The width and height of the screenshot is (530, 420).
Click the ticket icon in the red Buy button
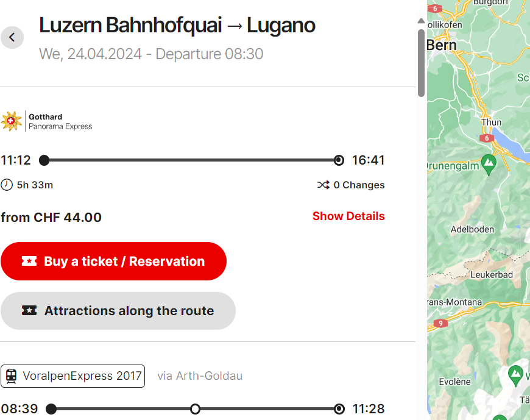click(x=29, y=262)
